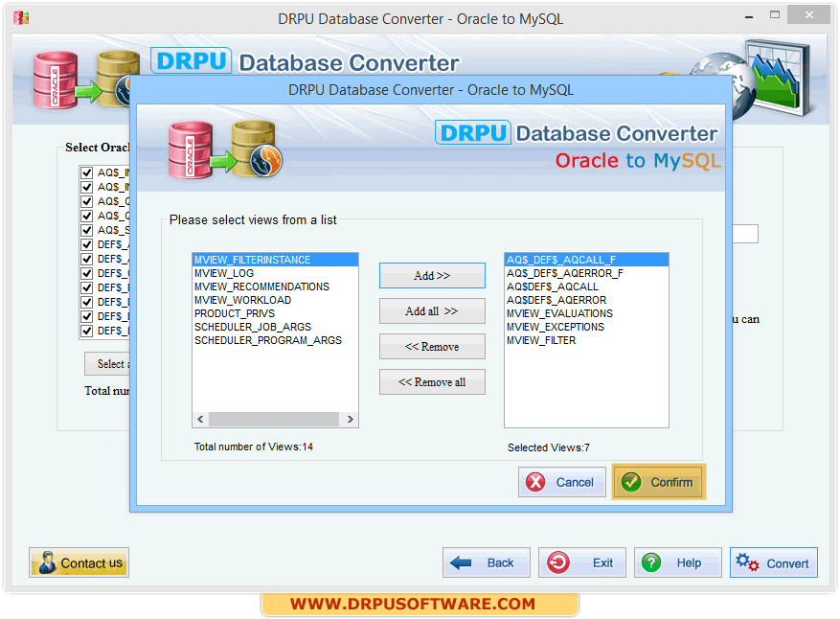Confirm the selected views

click(x=659, y=482)
